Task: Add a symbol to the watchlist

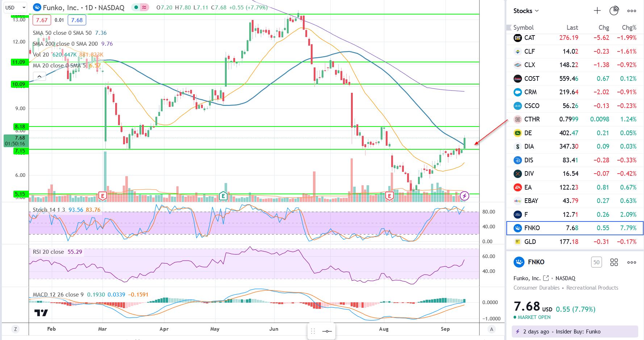Action: (x=597, y=11)
